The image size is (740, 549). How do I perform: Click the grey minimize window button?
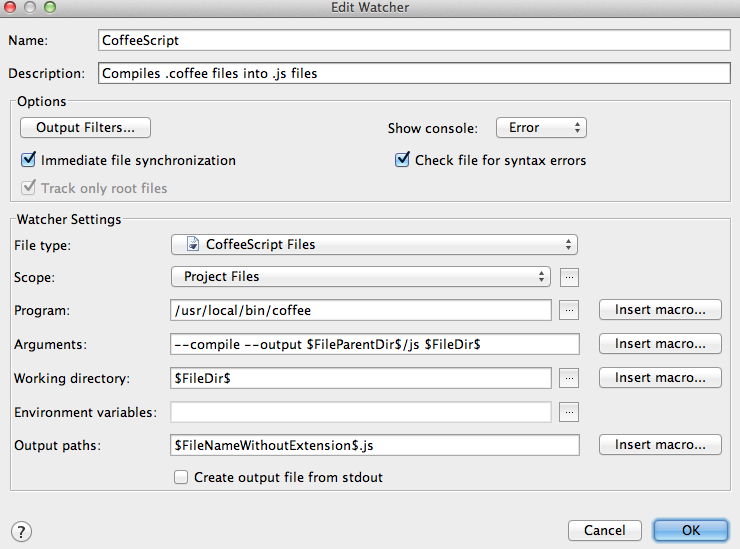(x=30, y=7)
